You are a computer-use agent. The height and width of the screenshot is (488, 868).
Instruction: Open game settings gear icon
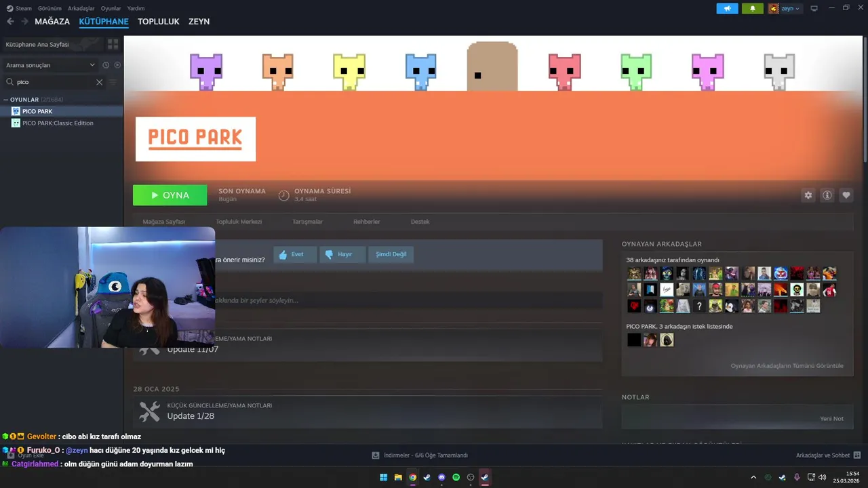[x=808, y=195]
